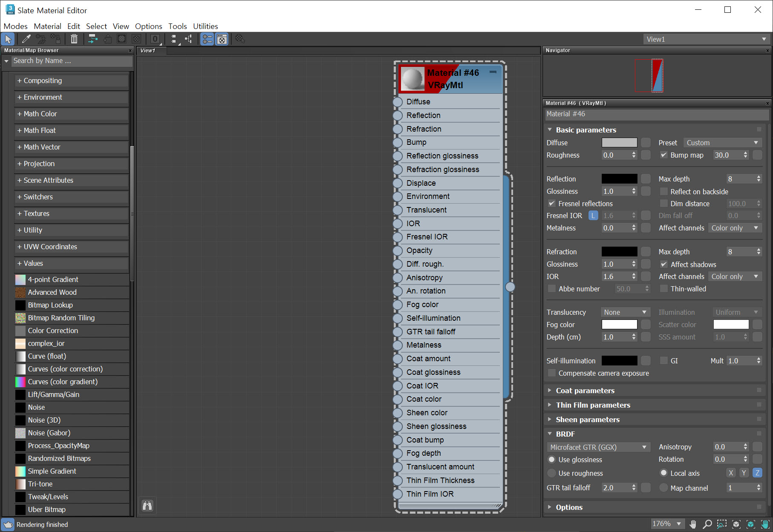Click Lay Out Children icon
The width and height of the screenshot is (773, 532).
188,39
